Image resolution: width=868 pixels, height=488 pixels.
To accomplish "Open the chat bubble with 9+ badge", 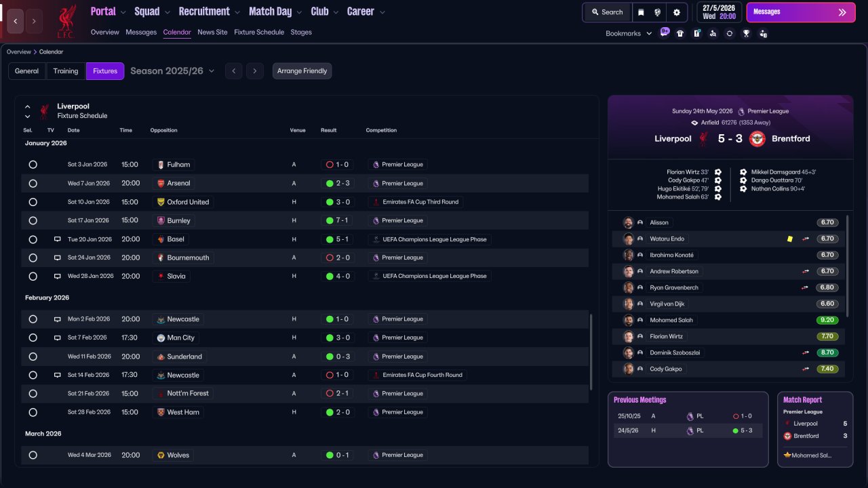I will tap(665, 33).
